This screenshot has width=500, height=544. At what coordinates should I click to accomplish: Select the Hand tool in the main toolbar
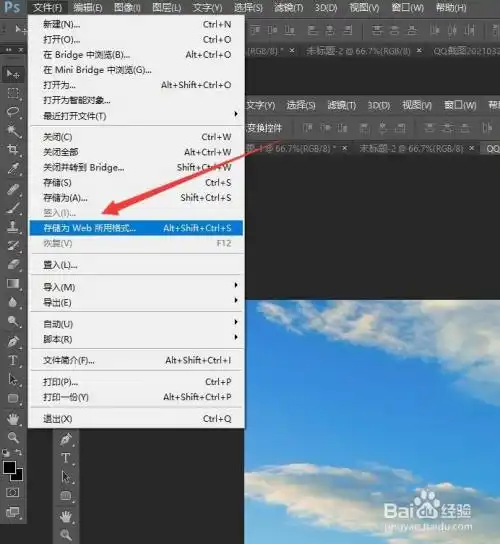[x=13, y=419]
